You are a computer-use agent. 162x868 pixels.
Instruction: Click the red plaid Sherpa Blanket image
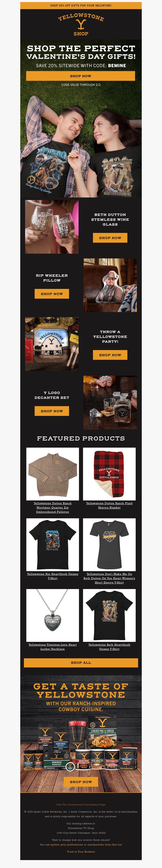point(109,474)
